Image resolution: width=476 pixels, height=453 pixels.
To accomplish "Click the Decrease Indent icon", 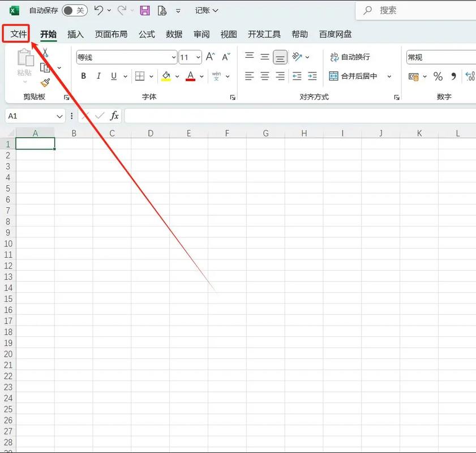I will (297, 76).
